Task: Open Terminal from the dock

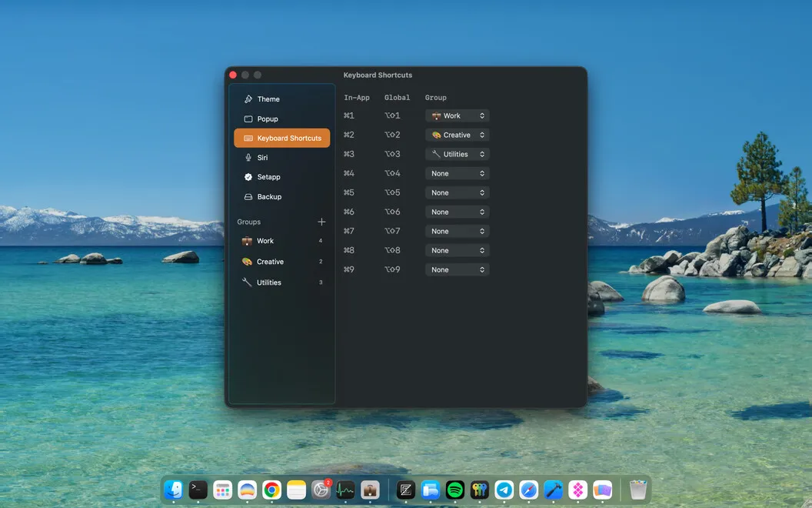Action: (x=198, y=490)
